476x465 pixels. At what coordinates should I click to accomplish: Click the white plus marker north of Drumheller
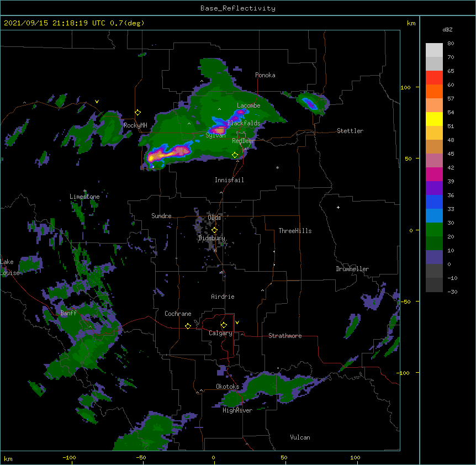coord(338,207)
